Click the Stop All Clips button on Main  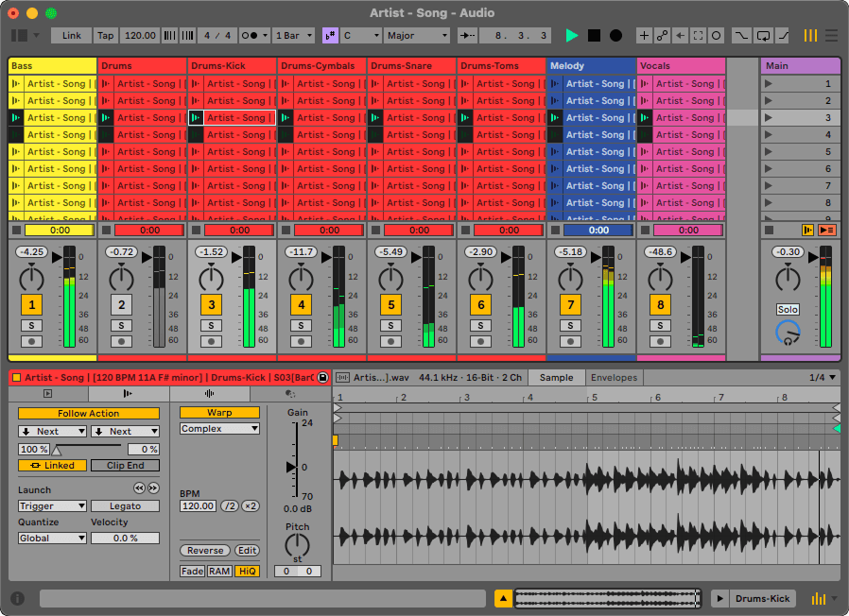[768, 230]
